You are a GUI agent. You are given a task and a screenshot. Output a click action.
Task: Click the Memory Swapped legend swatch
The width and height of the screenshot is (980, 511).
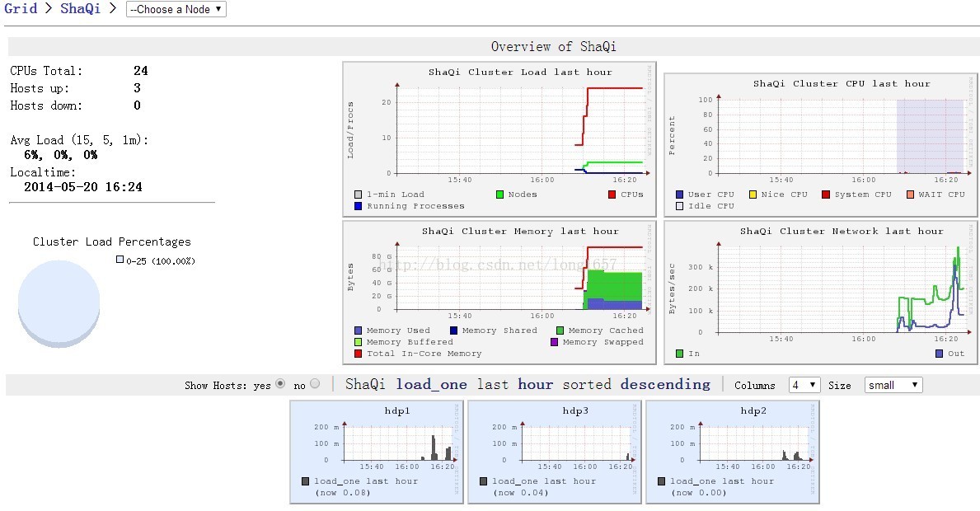tap(555, 342)
